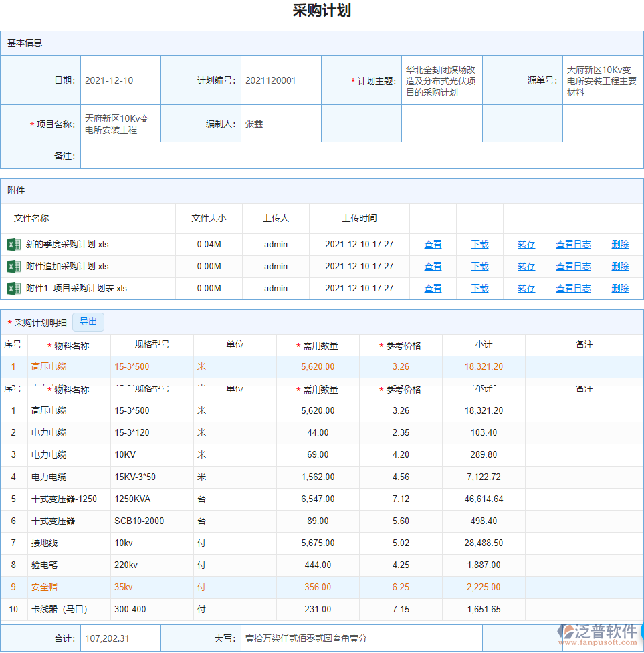Select the highlighted 安全帽 row numbered 9

[x=43, y=587]
